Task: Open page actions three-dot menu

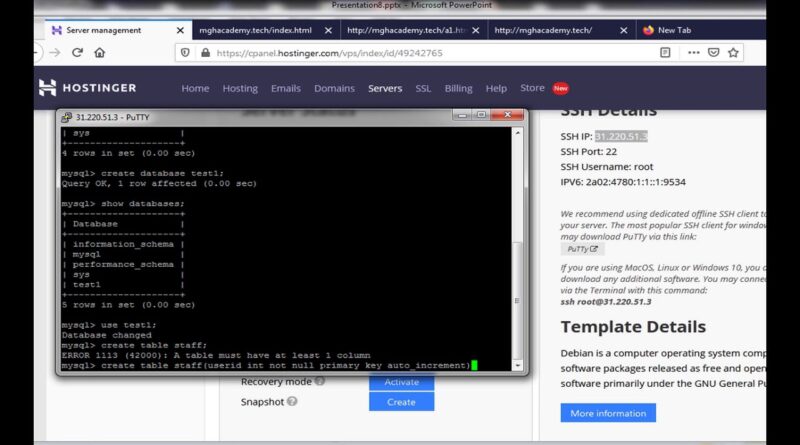Action: 693,53
